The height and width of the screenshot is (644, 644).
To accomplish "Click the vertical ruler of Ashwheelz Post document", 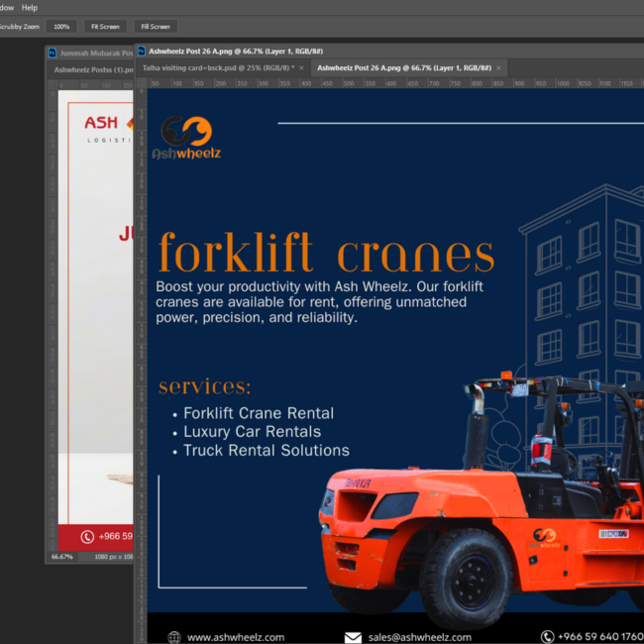I will (142, 366).
